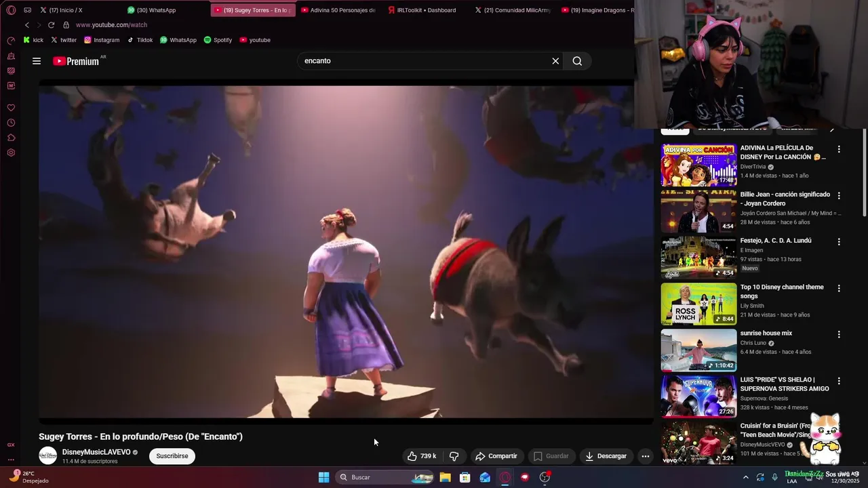
Task: Open the Windows Start menu
Action: [324, 477]
